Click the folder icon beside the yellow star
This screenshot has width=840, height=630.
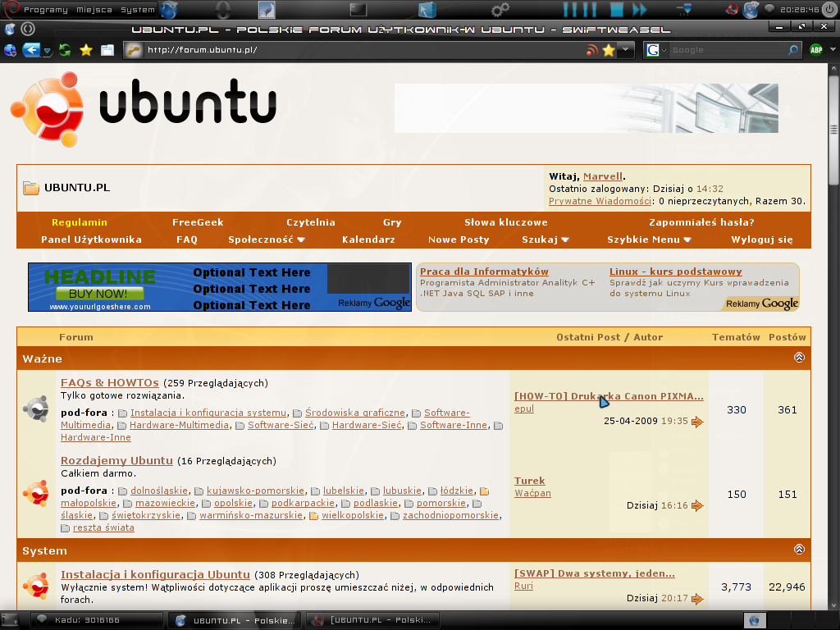(x=107, y=50)
